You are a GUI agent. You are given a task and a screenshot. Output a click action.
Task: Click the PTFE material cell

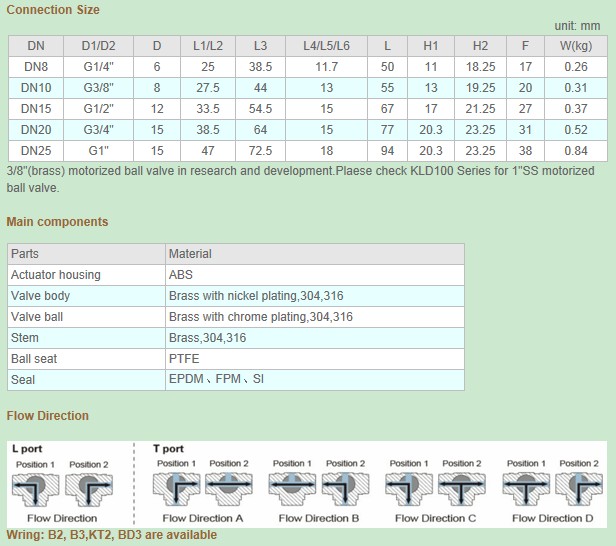[x=184, y=359]
